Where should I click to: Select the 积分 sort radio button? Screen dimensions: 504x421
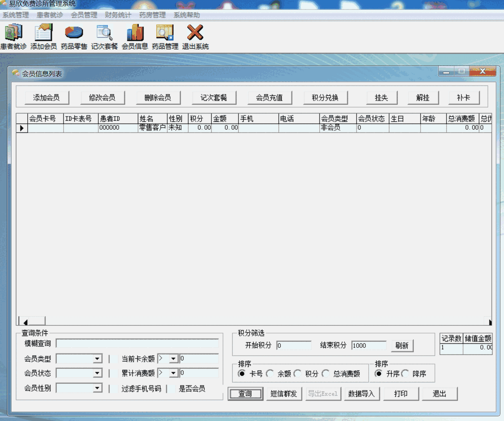298,374
